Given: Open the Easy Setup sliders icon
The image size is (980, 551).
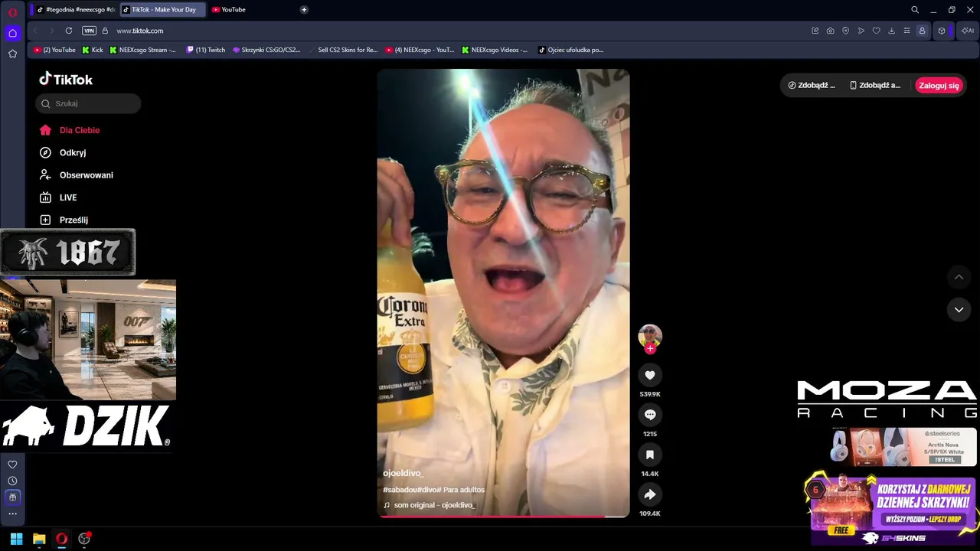Looking at the screenshot, I should tap(906, 31).
